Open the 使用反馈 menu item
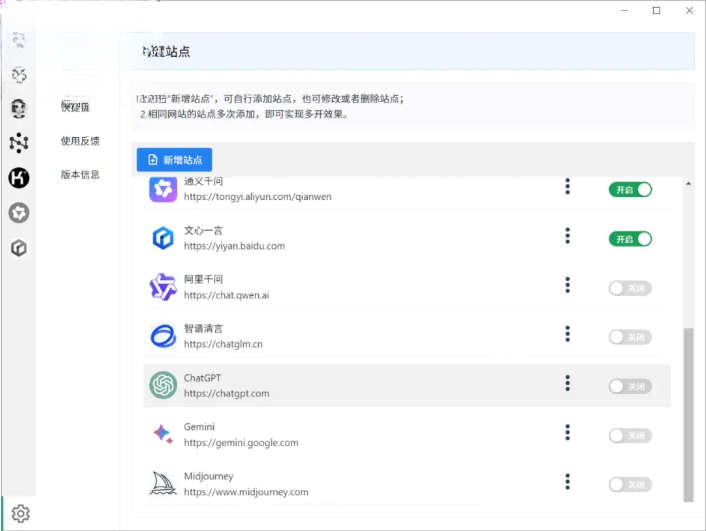The height and width of the screenshot is (531, 706). (x=80, y=141)
